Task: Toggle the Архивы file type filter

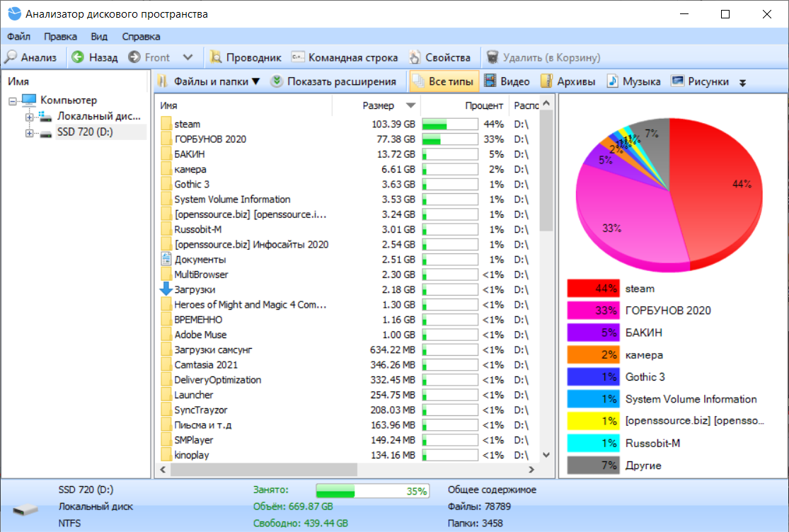Action: pyautogui.click(x=568, y=81)
